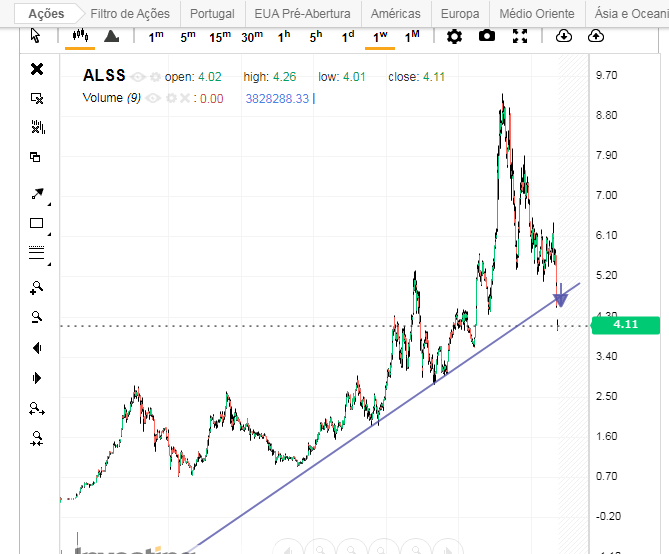Set 30 minute timeframe
This screenshot has width=669, height=554.
coord(252,37)
